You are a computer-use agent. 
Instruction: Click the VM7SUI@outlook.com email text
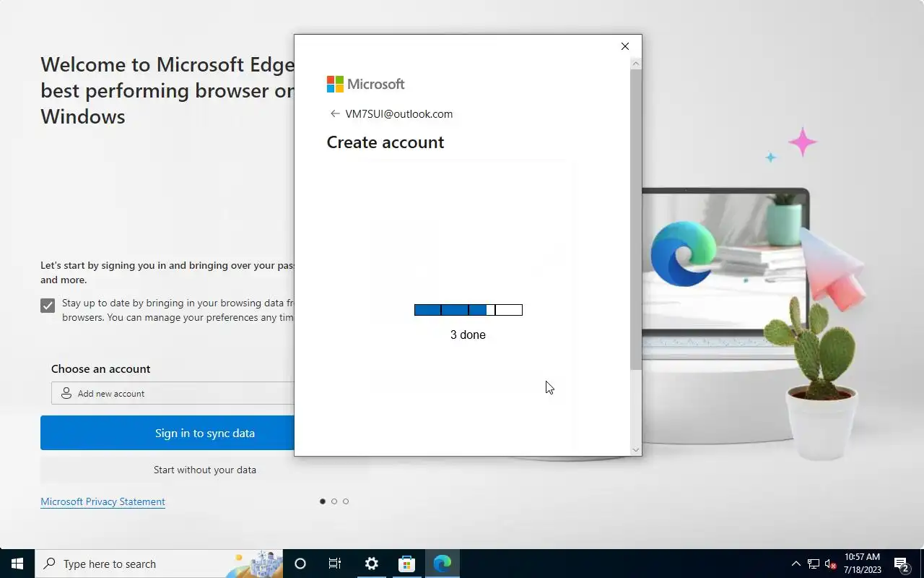click(x=399, y=113)
